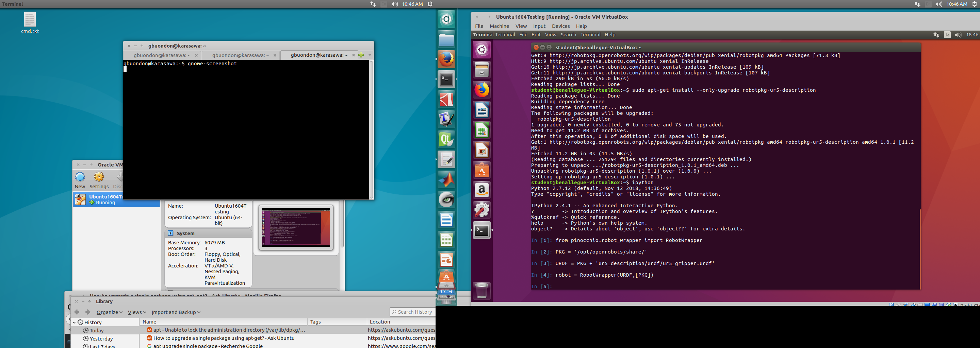980x348 pixels.
Task: Select Yesterday in History tree
Action: [x=101, y=338]
